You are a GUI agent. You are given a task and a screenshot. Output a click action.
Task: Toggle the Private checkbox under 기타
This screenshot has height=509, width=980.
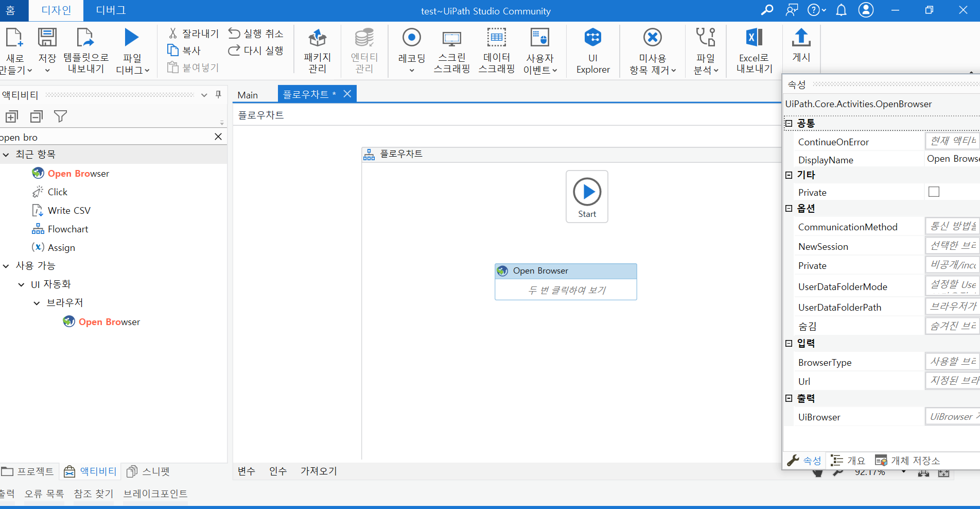934,192
